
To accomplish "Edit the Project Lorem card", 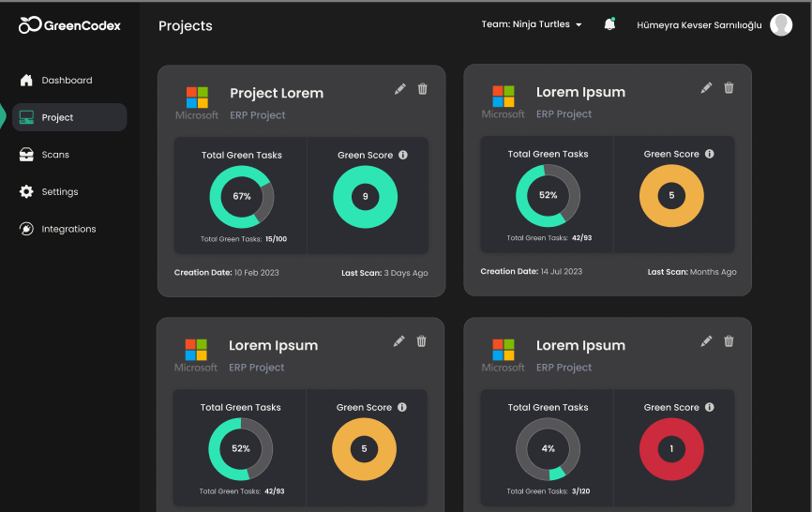I will click(x=400, y=89).
